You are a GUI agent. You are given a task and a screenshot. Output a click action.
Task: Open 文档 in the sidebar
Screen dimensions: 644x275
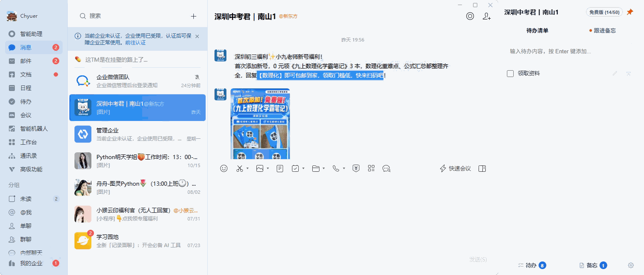click(34, 74)
